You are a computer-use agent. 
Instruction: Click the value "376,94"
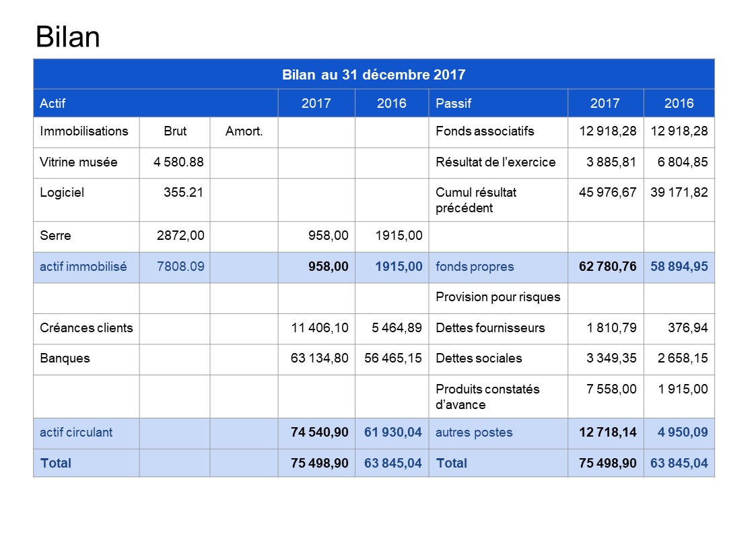(x=687, y=328)
